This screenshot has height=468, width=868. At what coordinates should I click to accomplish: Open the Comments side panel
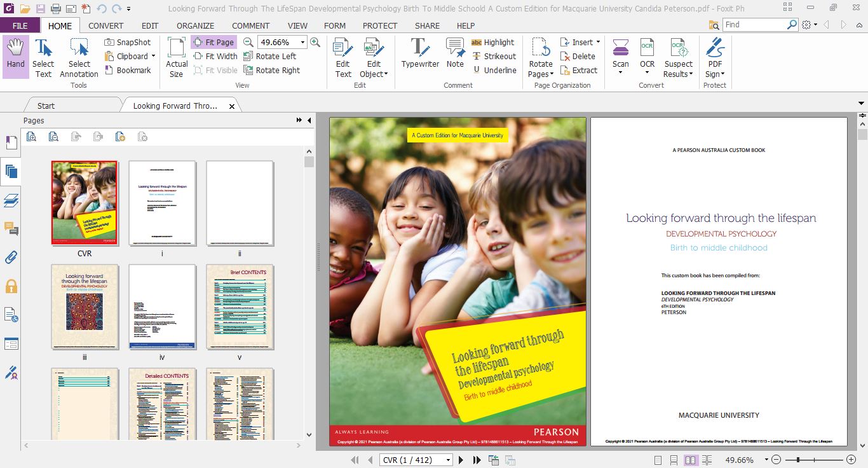click(11, 229)
